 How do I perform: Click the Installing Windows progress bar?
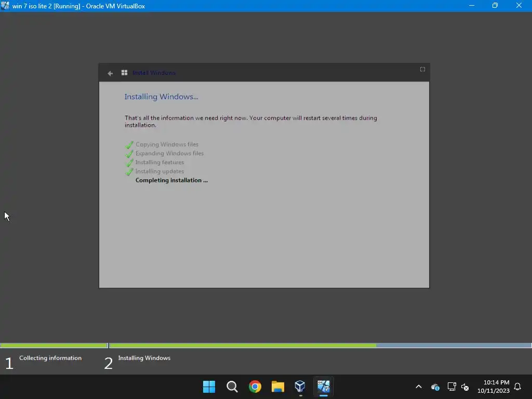click(320, 345)
